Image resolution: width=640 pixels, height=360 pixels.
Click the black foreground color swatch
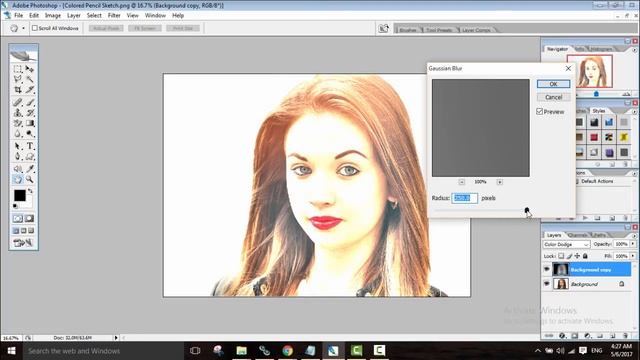[20, 196]
